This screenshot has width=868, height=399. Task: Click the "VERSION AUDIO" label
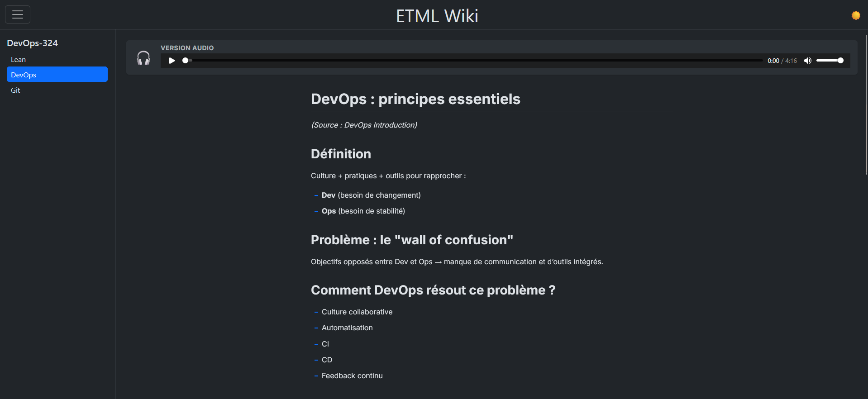coord(187,48)
